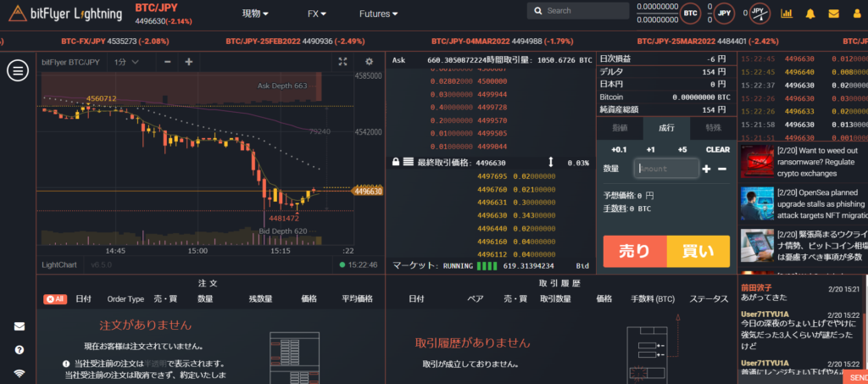The height and width of the screenshot is (384, 868).
Task: Open the hamburger sidebar menu icon
Action: [18, 70]
